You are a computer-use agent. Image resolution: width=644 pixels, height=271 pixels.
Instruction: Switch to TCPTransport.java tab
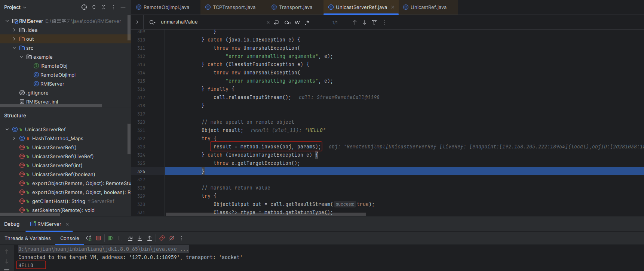234,7
